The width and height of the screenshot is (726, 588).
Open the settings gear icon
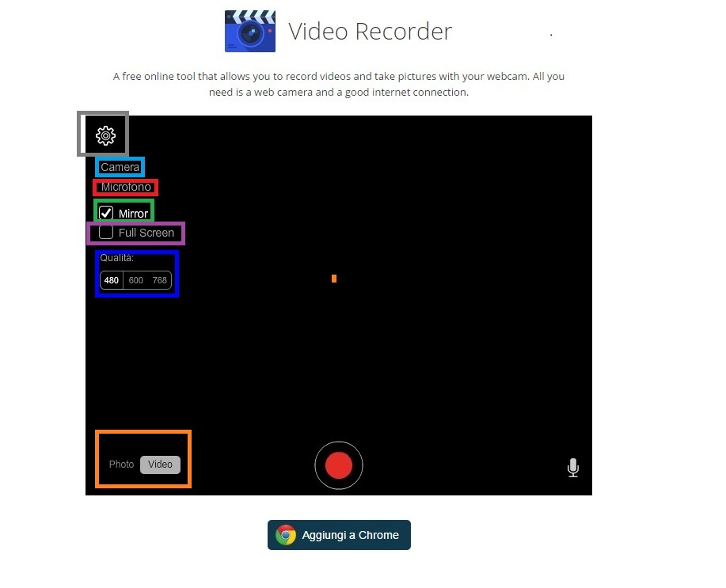(105, 135)
